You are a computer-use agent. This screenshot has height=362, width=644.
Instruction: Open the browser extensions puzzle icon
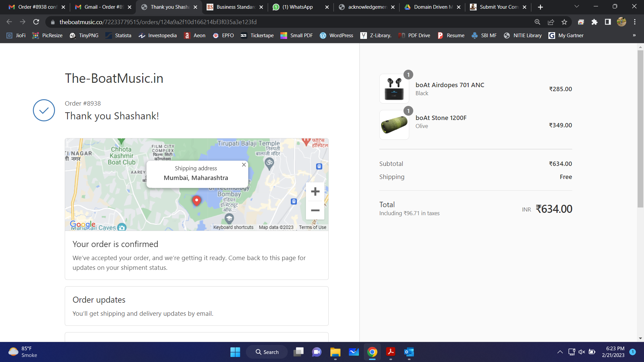click(x=594, y=22)
